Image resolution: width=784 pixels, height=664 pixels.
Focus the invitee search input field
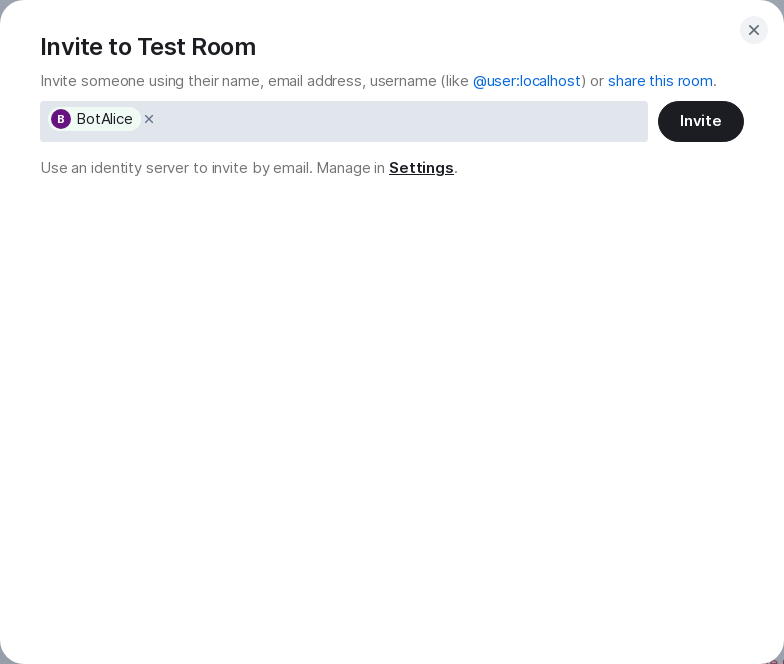coord(400,121)
